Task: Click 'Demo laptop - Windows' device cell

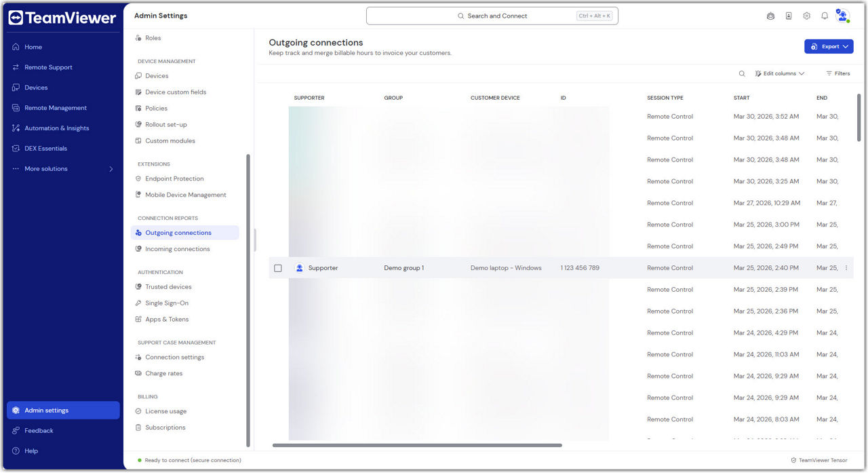Action: pos(506,268)
